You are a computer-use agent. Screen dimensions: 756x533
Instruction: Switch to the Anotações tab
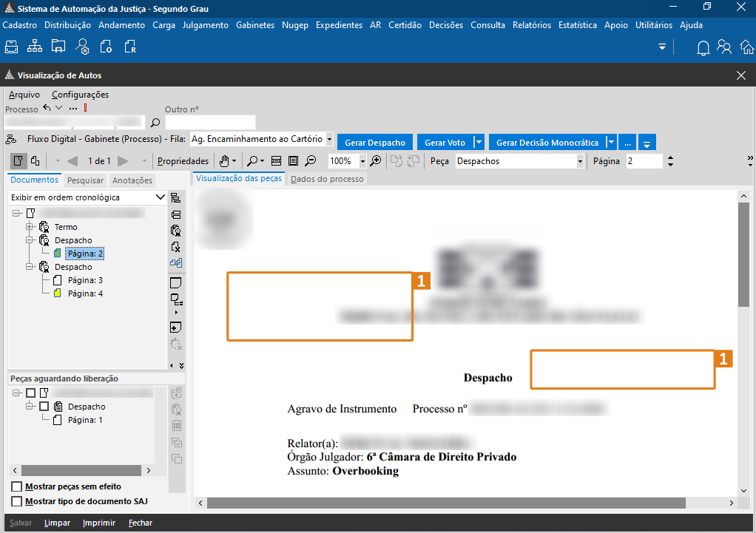132,180
